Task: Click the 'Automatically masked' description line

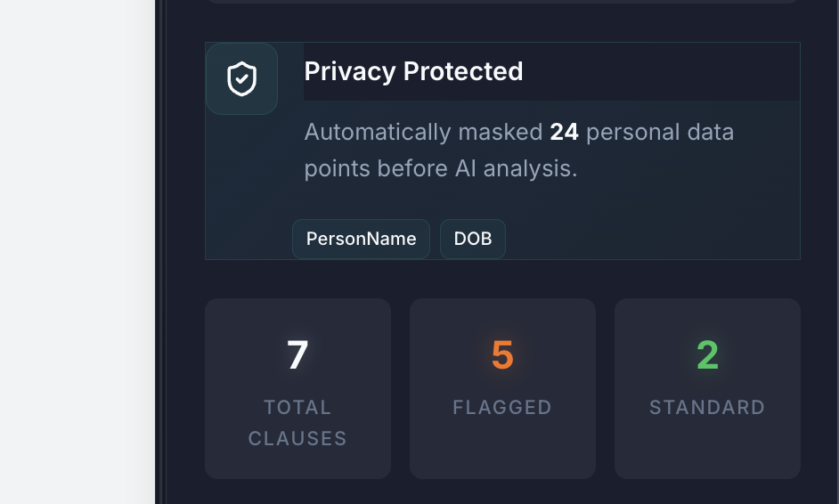Action: pos(519,132)
